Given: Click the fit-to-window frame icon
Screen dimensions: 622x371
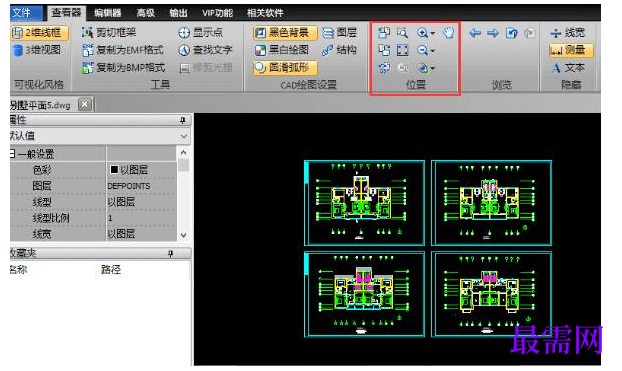Looking at the screenshot, I should (402, 50).
